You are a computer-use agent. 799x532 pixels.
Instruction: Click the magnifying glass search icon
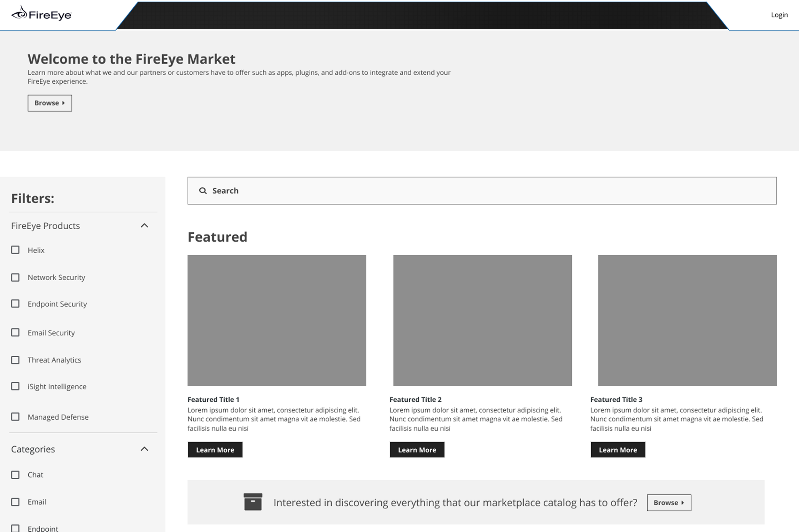(203, 191)
